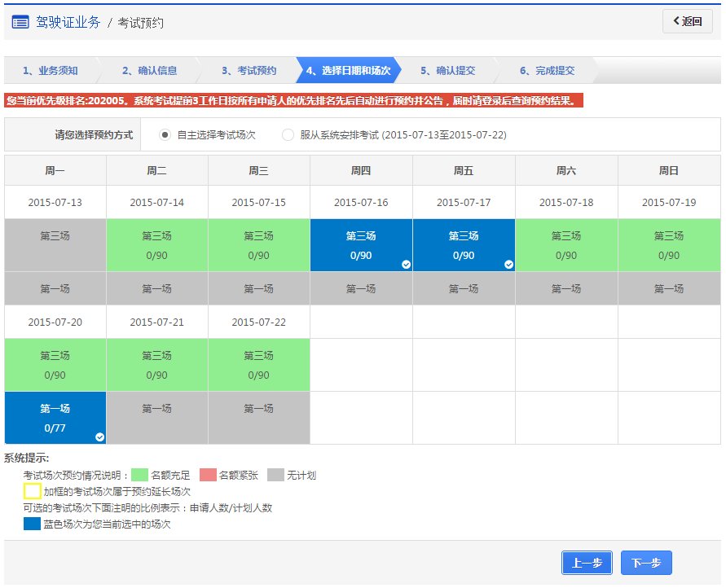Click the back chevron inside the 返回 button
Screen dimensions: 726x588
[x=677, y=20]
